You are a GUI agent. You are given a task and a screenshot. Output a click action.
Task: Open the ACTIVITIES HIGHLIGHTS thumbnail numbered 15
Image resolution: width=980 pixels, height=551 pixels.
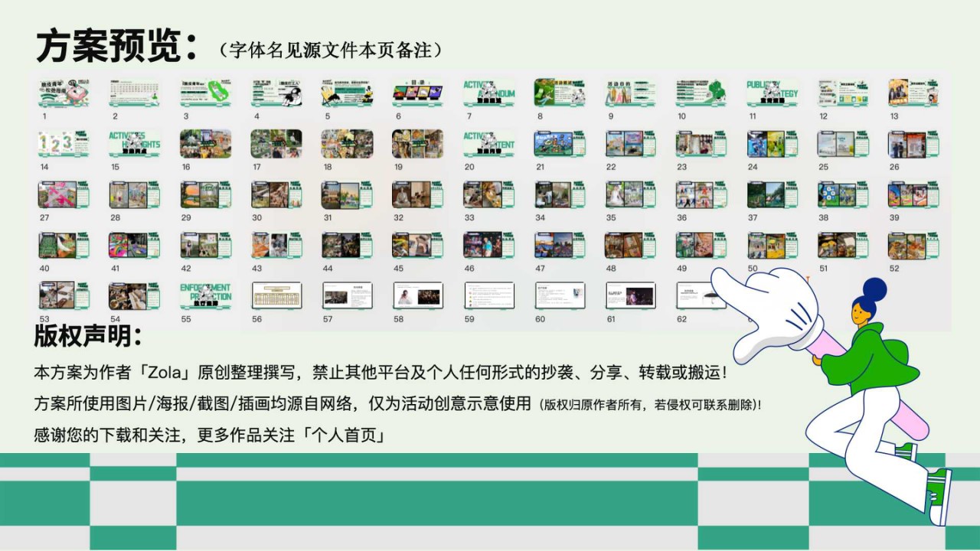coord(135,144)
